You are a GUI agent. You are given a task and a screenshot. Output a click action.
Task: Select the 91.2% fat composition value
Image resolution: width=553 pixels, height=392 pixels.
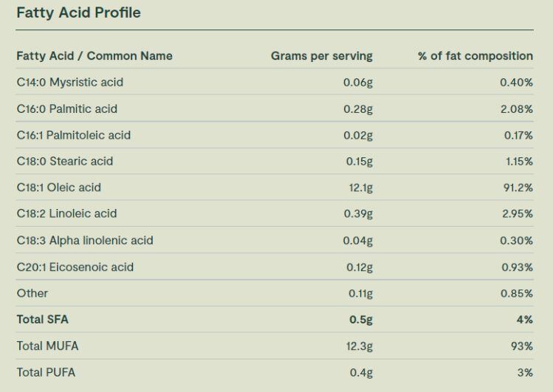pos(518,188)
